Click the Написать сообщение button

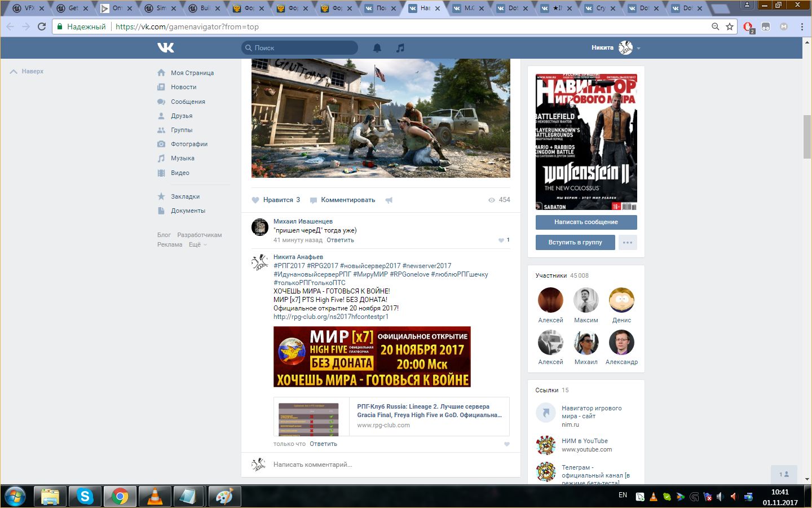tap(586, 222)
